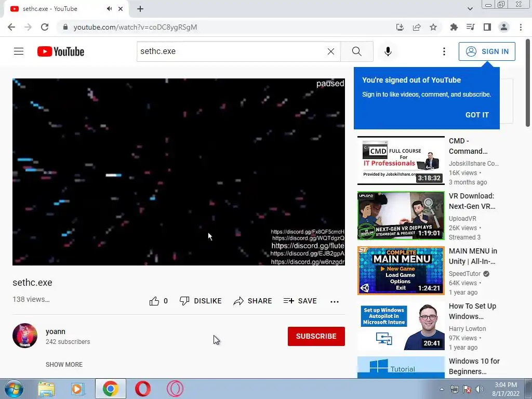Select the sethc.exe browser tab
This screenshot has width=532, height=399.
66,9
